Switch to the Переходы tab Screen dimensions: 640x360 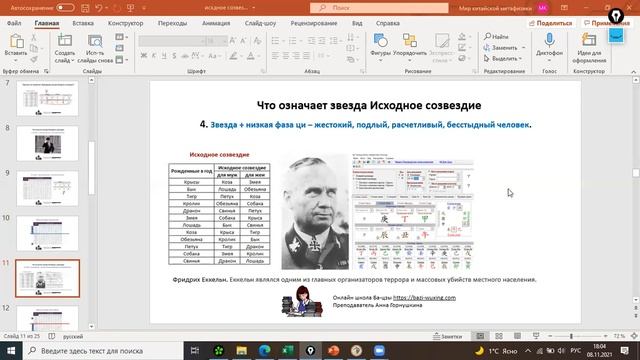click(172, 23)
